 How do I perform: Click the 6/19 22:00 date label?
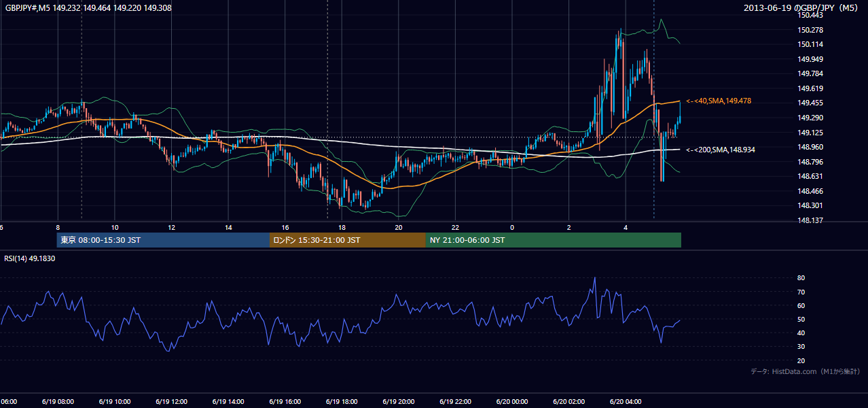click(455, 402)
